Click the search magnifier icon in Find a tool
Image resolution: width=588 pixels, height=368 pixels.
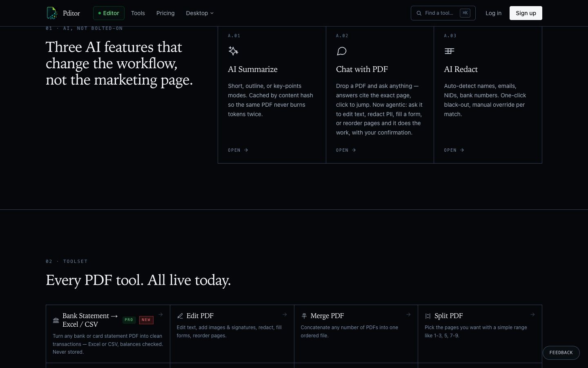pyautogui.click(x=419, y=13)
